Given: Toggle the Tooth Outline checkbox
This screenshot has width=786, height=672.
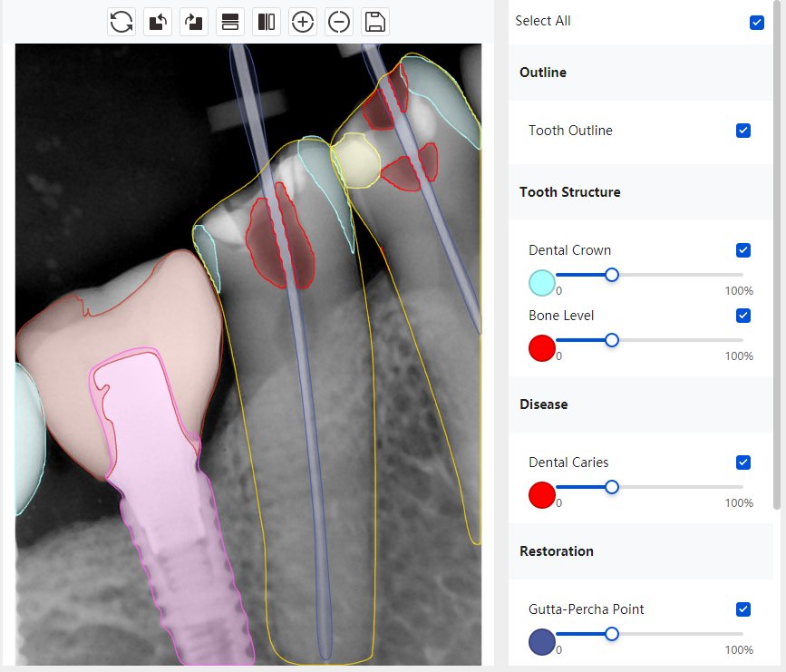Looking at the screenshot, I should coord(743,131).
